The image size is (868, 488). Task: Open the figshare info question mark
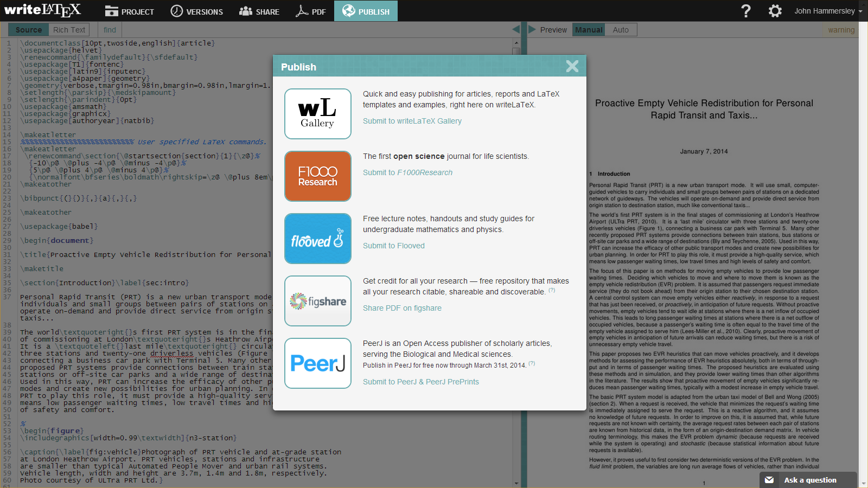552,290
